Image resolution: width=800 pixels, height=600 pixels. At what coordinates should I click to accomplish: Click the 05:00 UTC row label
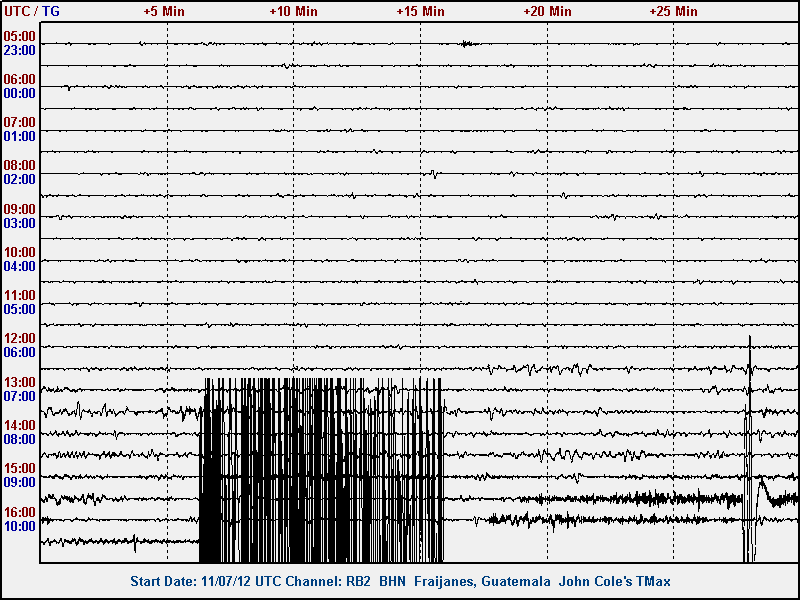coord(19,36)
